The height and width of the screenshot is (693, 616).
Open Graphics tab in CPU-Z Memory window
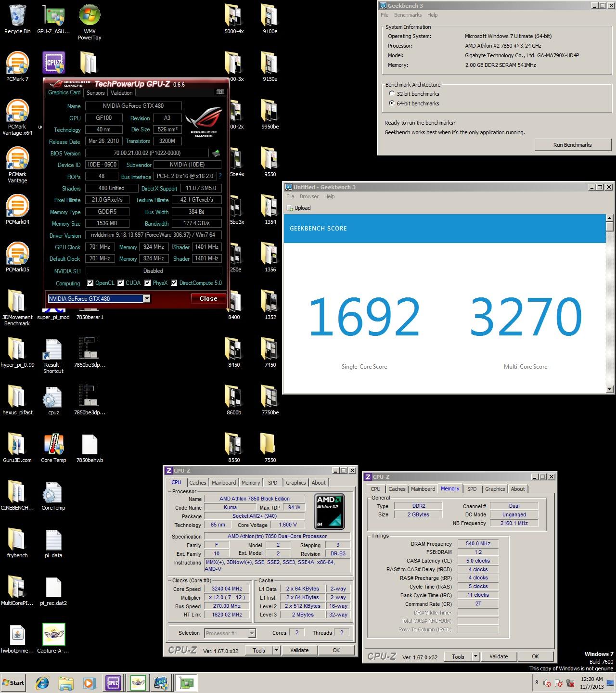pos(495,489)
